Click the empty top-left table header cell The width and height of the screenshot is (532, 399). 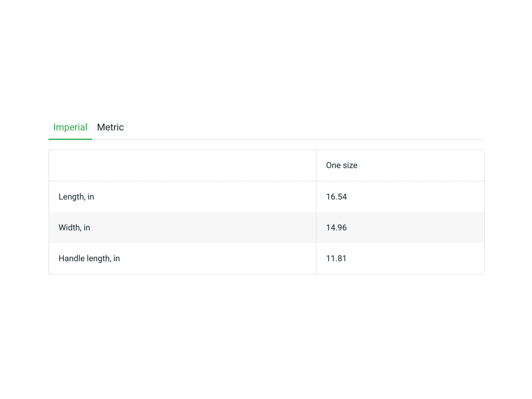coord(182,166)
